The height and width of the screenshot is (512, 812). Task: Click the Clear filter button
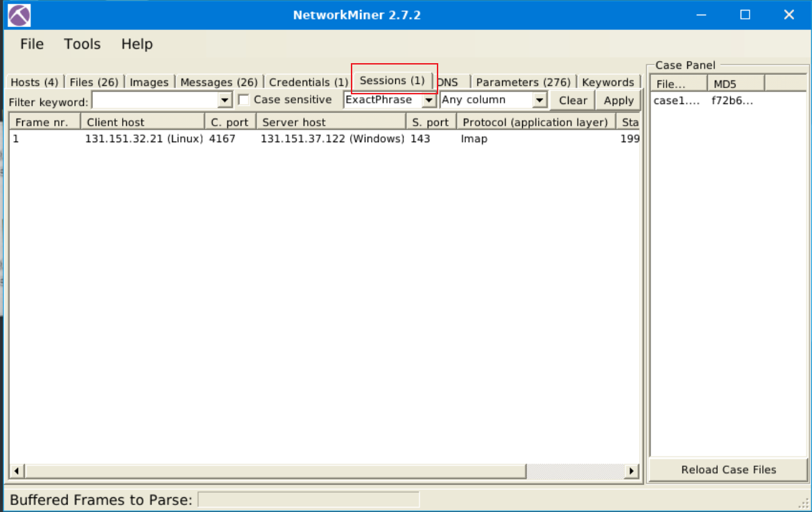[x=573, y=101]
